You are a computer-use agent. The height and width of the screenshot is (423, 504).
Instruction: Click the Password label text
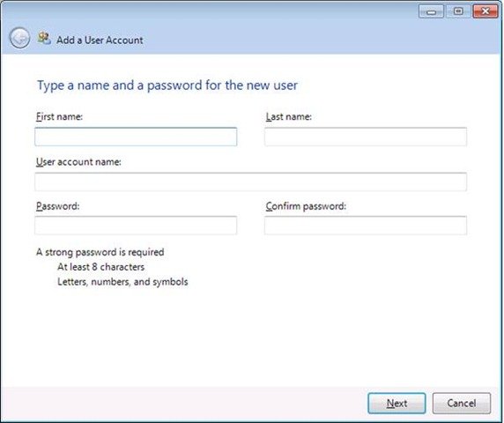[x=57, y=206]
